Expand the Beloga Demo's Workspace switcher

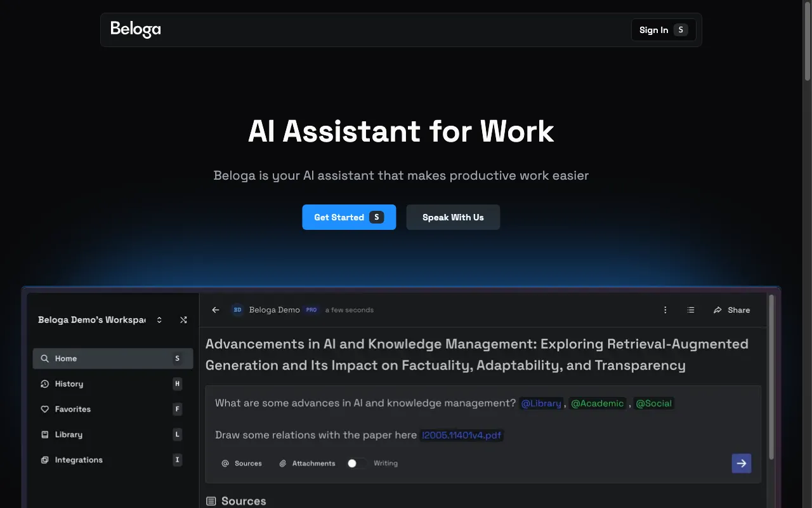pos(159,320)
